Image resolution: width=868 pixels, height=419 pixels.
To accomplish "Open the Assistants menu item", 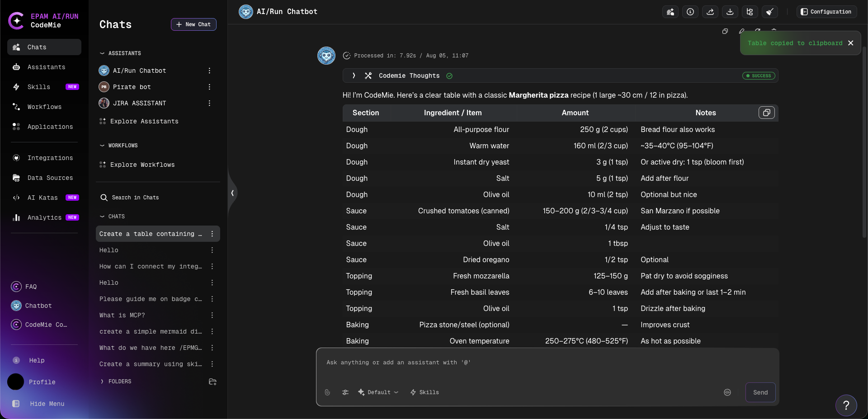I will tap(44, 67).
